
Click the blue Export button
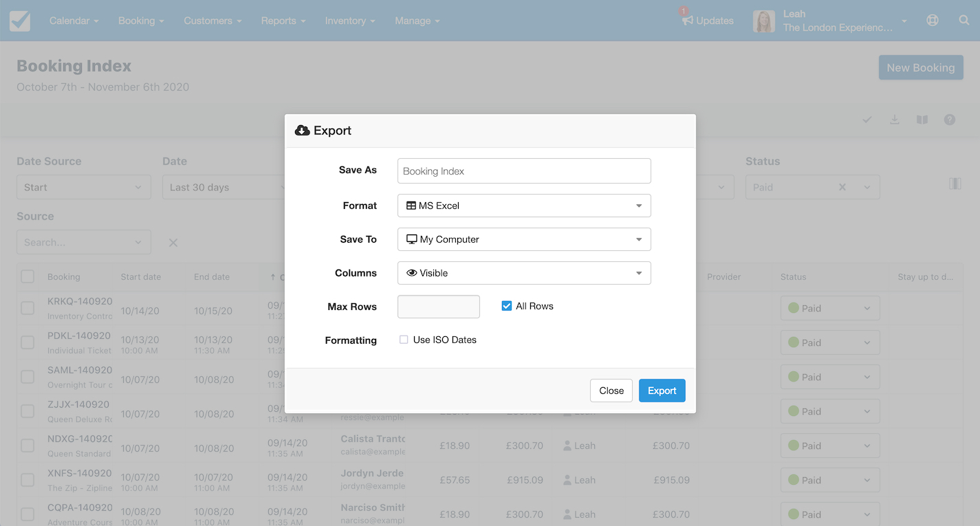click(662, 391)
